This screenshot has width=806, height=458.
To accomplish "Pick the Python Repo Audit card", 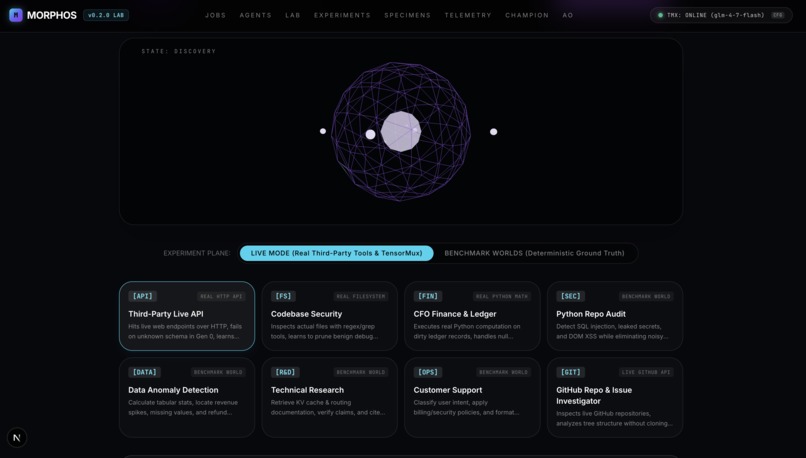I will pyautogui.click(x=615, y=316).
